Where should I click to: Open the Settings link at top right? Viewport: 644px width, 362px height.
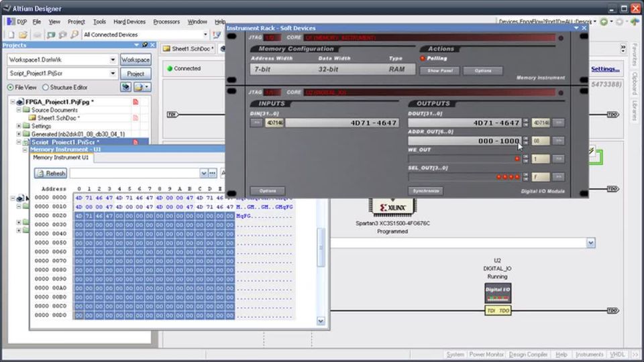pyautogui.click(x=605, y=69)
